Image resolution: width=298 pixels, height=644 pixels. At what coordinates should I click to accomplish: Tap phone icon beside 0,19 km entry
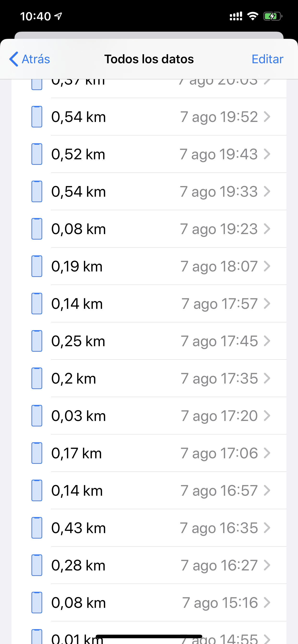tap(36, 266)
